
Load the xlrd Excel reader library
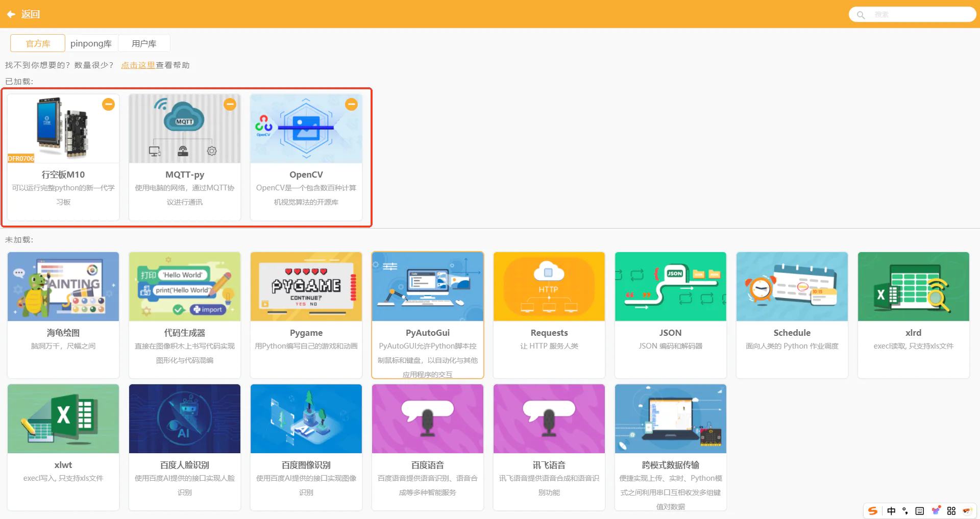914,315
